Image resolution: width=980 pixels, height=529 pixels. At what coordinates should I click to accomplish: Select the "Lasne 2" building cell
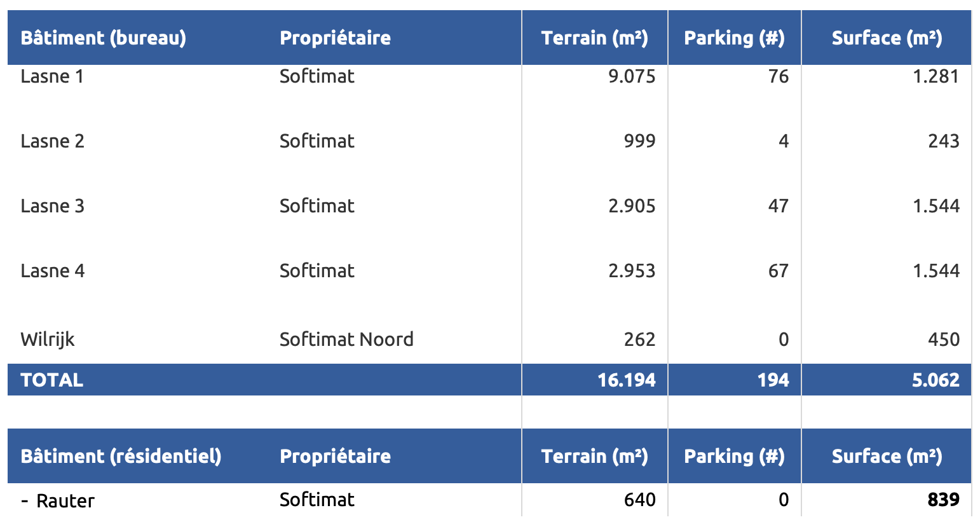[52, 141]
